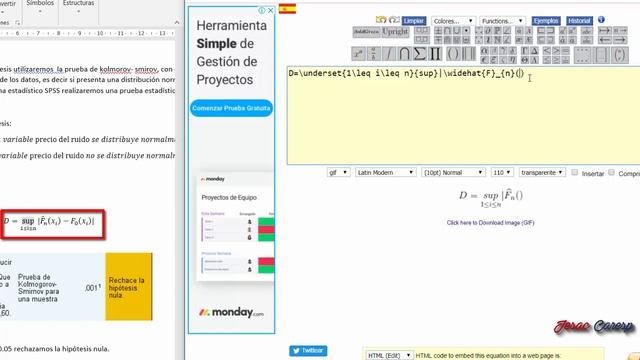Insert product Pi operator

435,54
